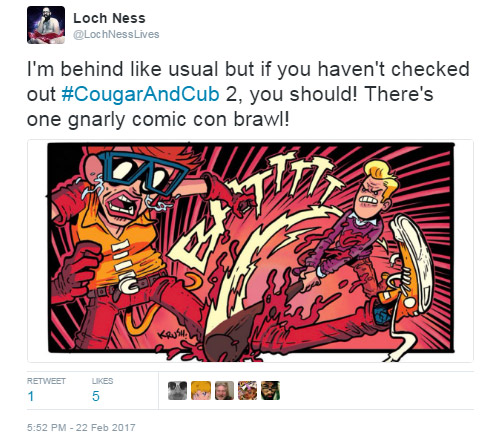Open Loch Ness profile avatar picture
The image size is (500, 440).
click(46, 25)
